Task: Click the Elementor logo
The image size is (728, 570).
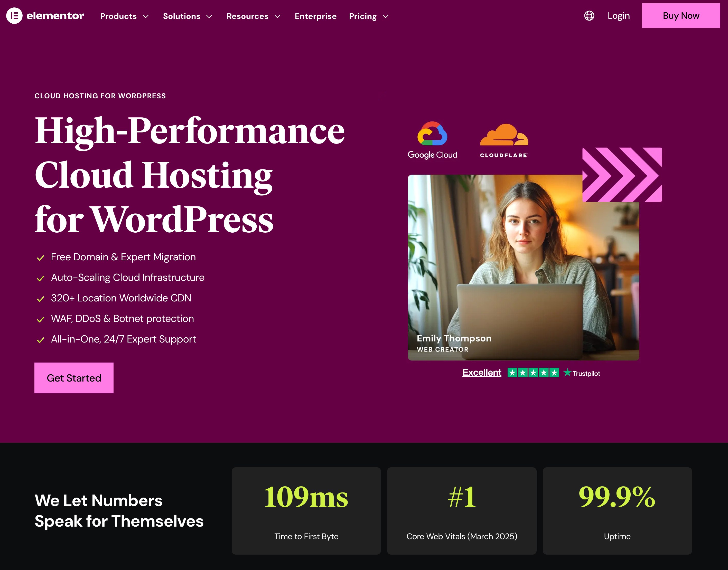Action: (45, 15)
